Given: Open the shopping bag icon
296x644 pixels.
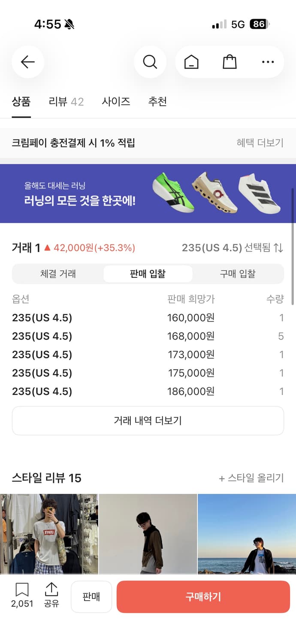Looking at the screenshot, I should pyautogui.click(x=229, y=62).
